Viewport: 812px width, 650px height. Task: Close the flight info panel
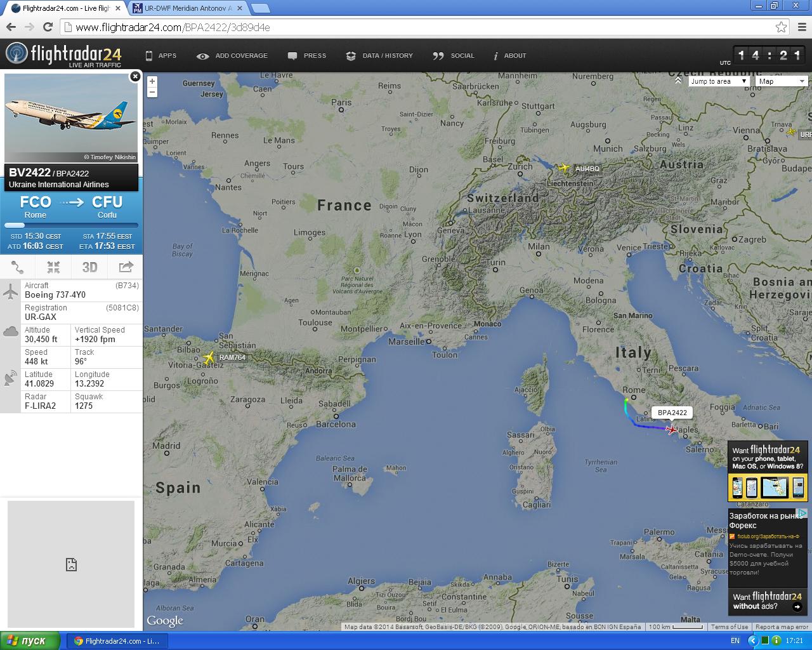[134, 76]
